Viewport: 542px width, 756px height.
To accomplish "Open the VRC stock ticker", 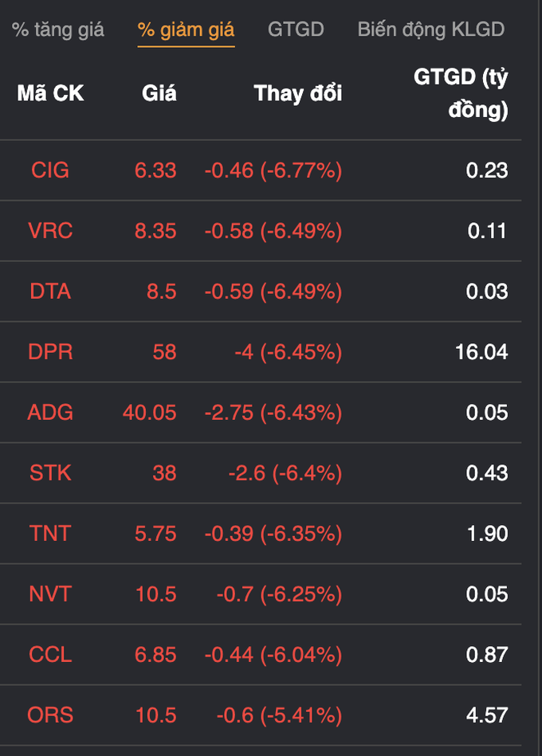I will coord(50,231).
